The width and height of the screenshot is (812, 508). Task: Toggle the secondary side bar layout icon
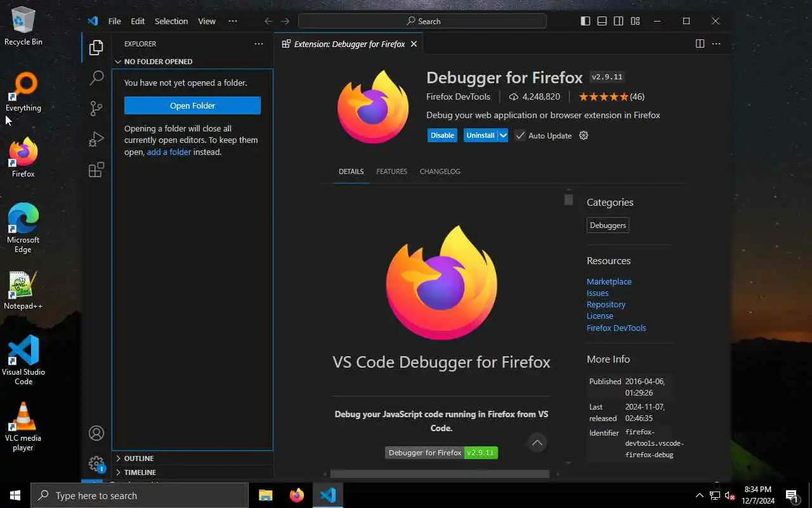[x=619, y=21]
